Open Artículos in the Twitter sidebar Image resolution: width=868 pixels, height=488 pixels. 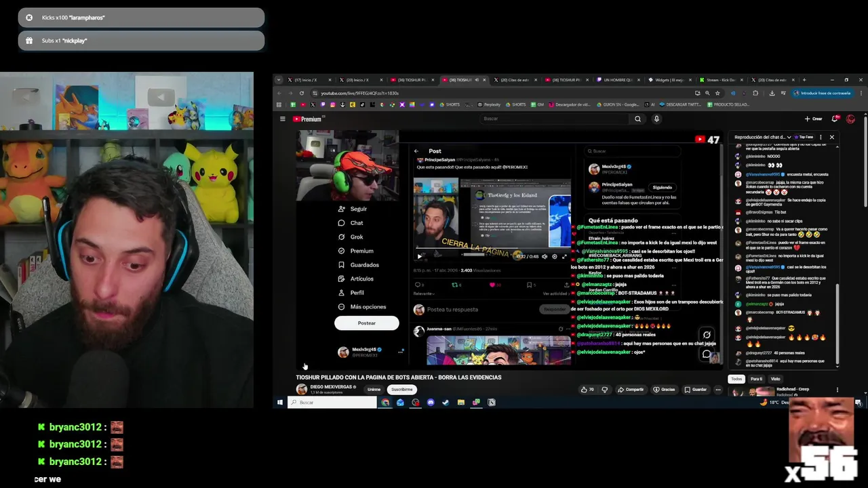pos(355,279)
